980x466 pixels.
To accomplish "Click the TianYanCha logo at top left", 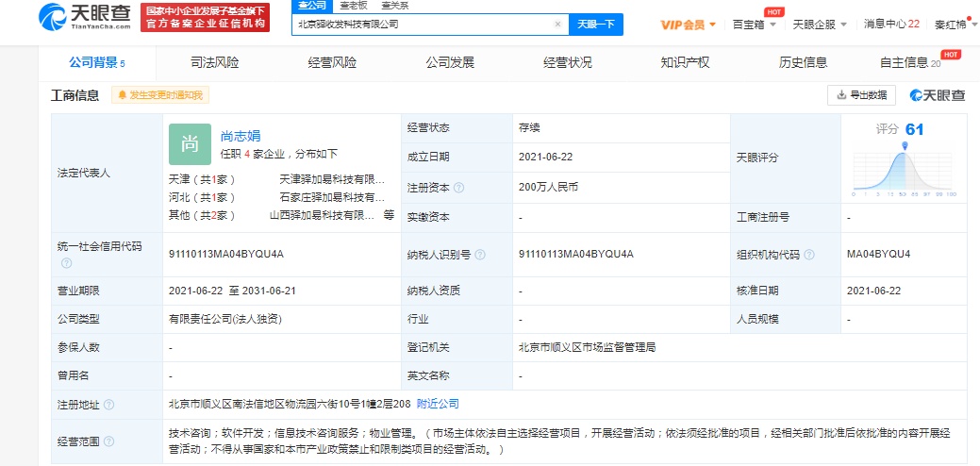I will [84, 17].
